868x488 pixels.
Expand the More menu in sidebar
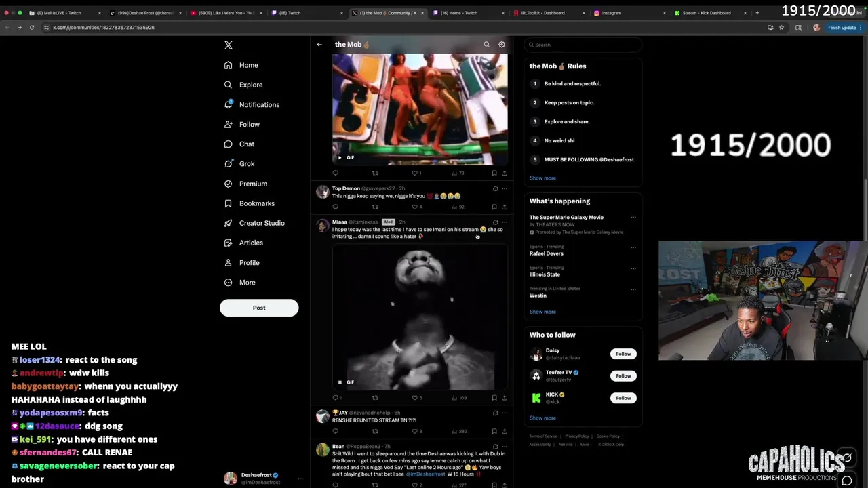click(240, 283)
